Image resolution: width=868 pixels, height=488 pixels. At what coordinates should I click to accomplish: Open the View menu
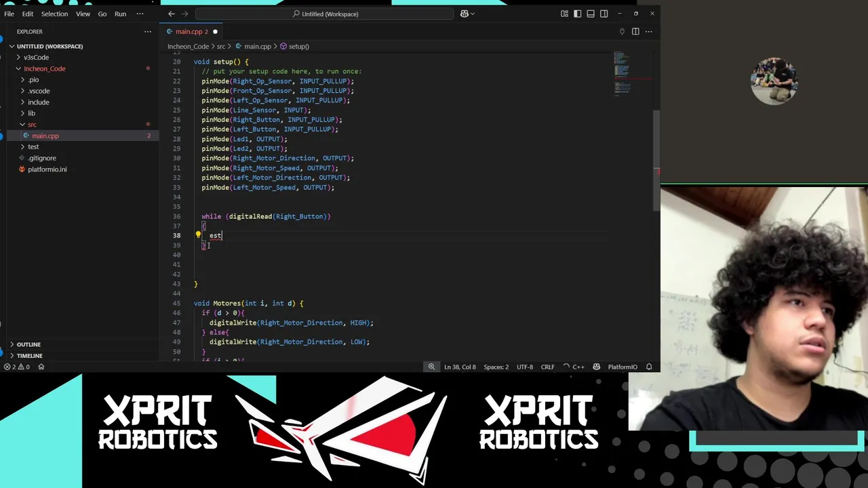pos(83,14)
